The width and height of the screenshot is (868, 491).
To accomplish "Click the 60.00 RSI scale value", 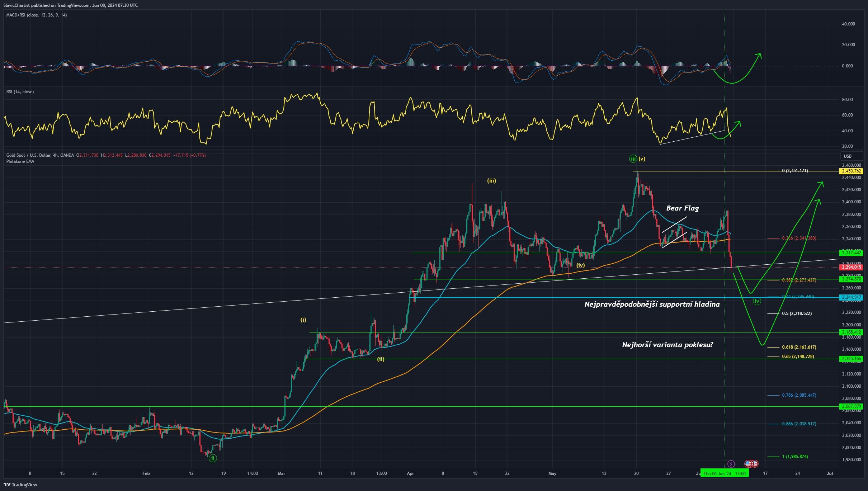I will click(x=847, y=115).
